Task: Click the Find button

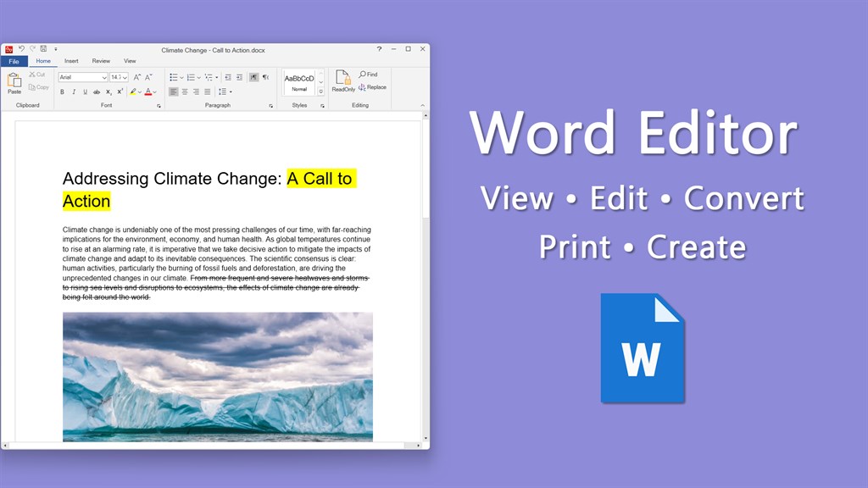Action: pyautogui.click(x=368, y=75)
